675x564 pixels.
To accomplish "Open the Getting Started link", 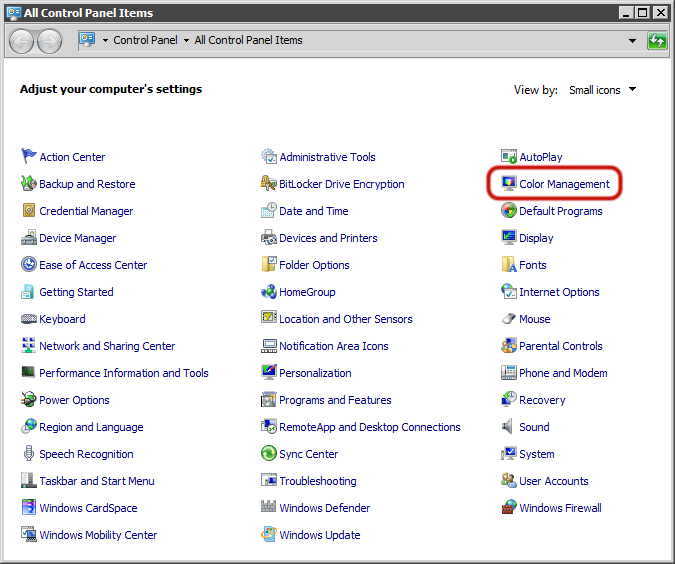I will click(76, 292).
